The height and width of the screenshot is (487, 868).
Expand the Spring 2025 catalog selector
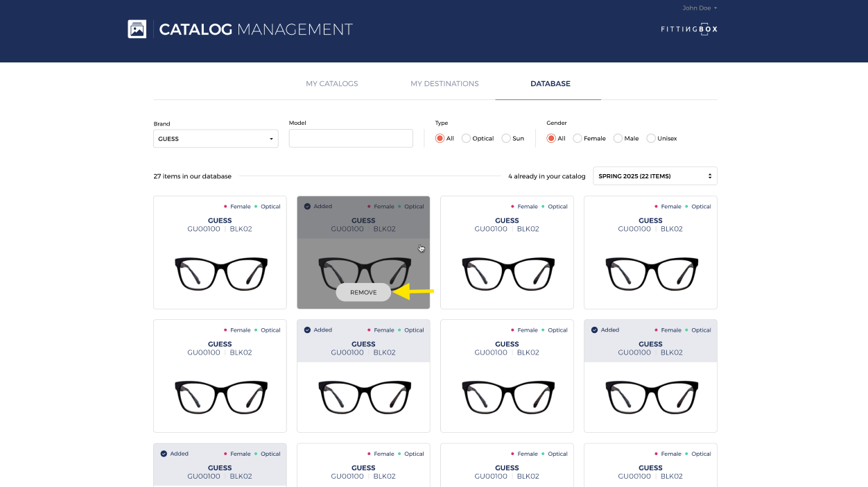pyautogui.click(x=654, y=176)
